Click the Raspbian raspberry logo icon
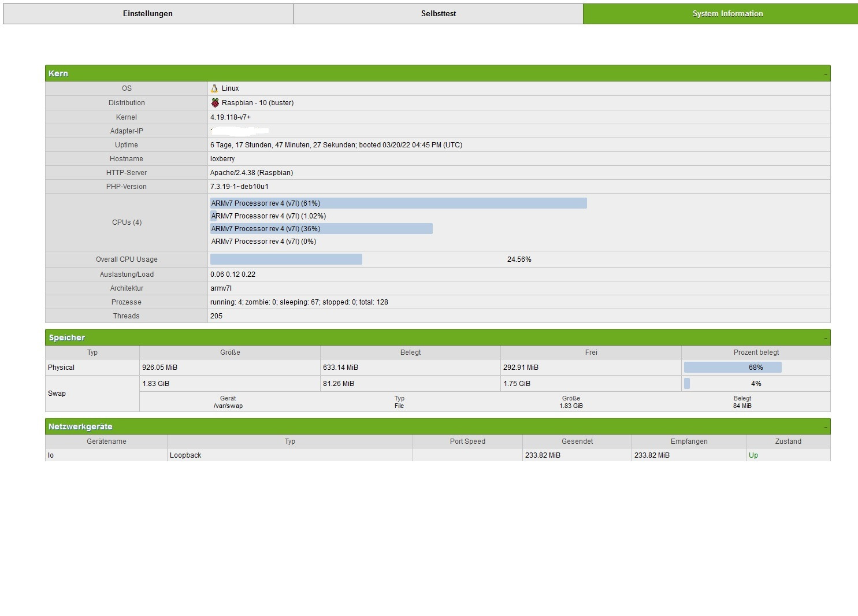 click(215, 103)
